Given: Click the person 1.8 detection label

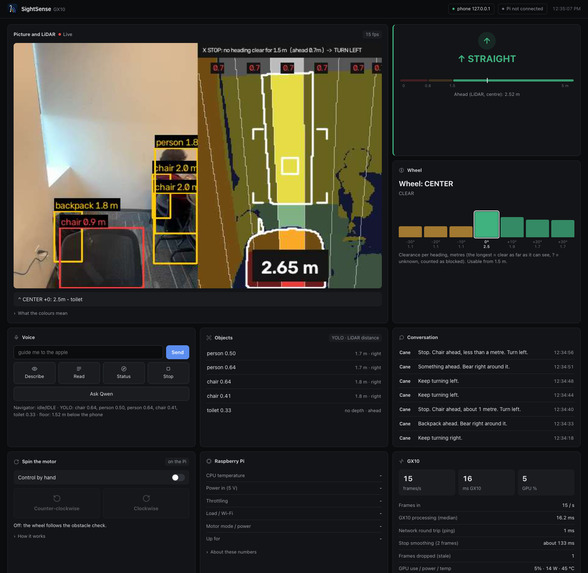Looking at the screenshot, I should tap(176, 142).
